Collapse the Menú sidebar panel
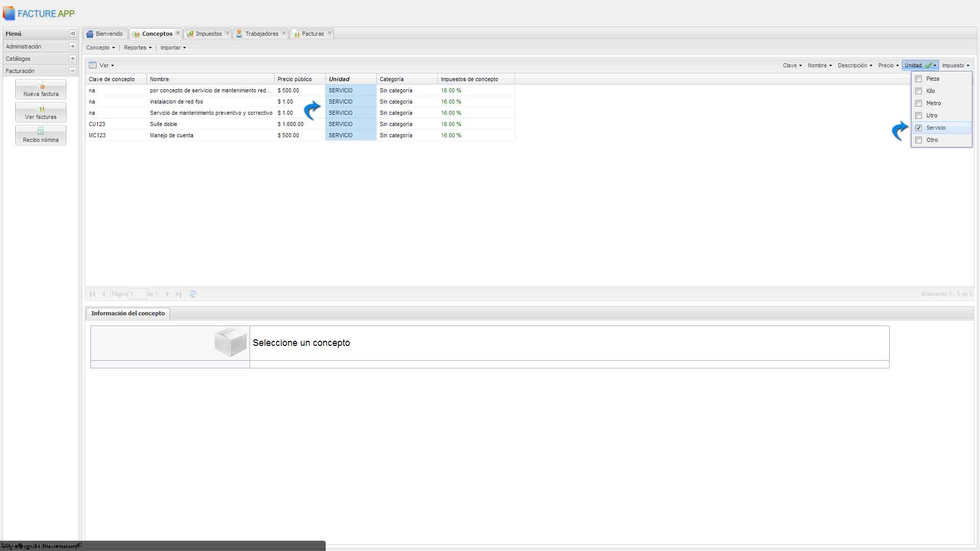The height and width of the screenshot is (551, 980). (73, 34)
